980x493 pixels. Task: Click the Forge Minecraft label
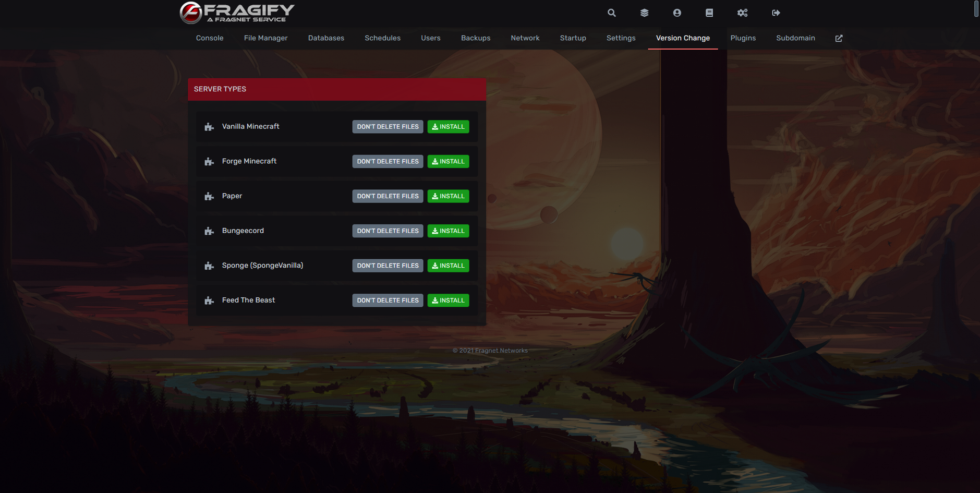point(249,161)
